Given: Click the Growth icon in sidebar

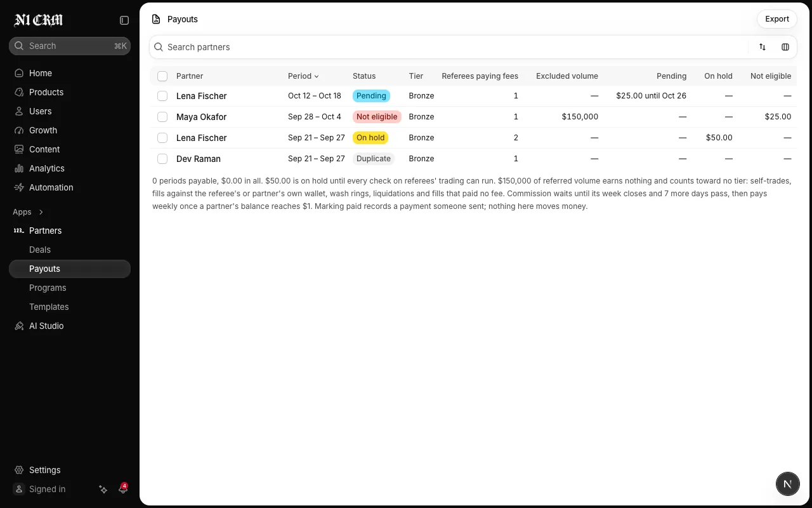Looking at the screenshot, I should (x=19, y=130).
